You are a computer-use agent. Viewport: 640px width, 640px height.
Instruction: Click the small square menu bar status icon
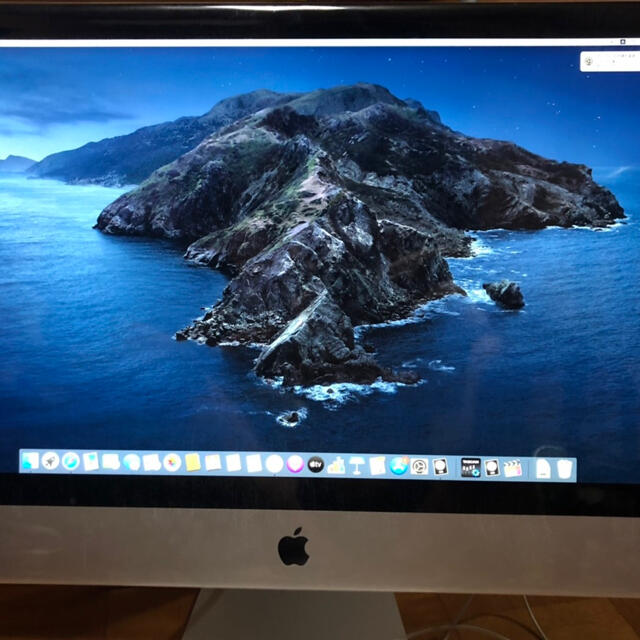click(x=623, y=42)
